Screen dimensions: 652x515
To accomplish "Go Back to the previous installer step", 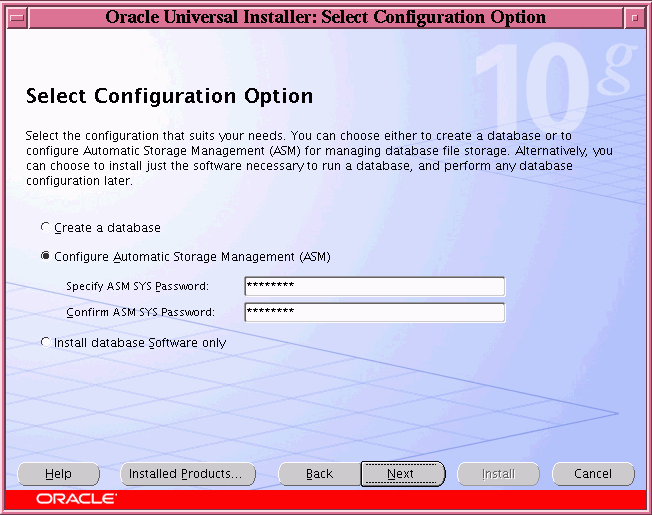I will (319, 474).
